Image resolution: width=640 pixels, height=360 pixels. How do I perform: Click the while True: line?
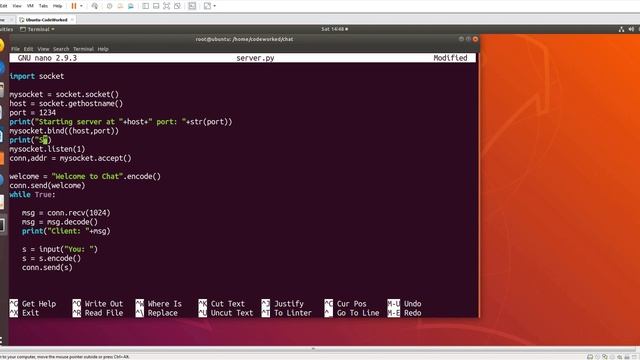click(x=32, y=195)
